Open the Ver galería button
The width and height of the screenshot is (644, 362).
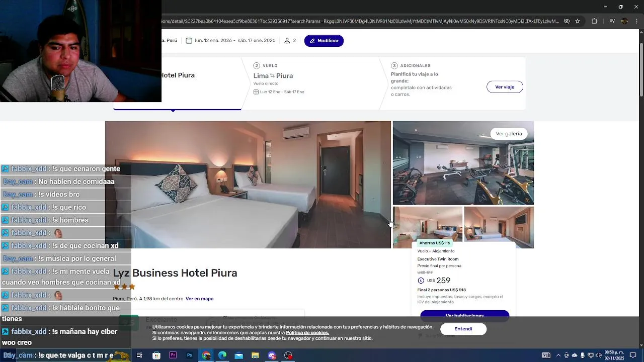[509, 134]
